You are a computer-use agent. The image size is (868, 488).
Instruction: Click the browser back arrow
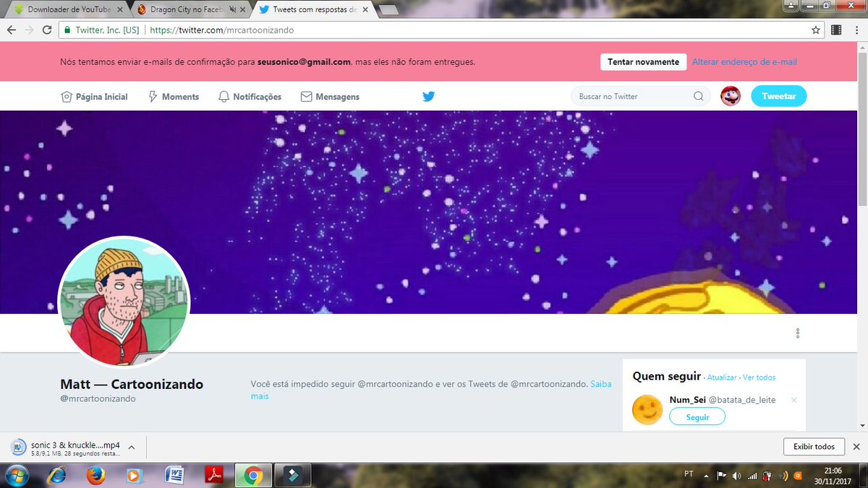[12, 30]
